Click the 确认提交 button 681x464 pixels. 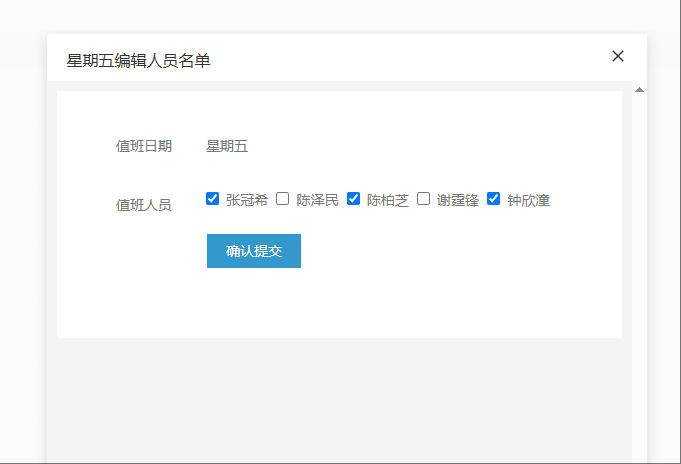point(254,251)
